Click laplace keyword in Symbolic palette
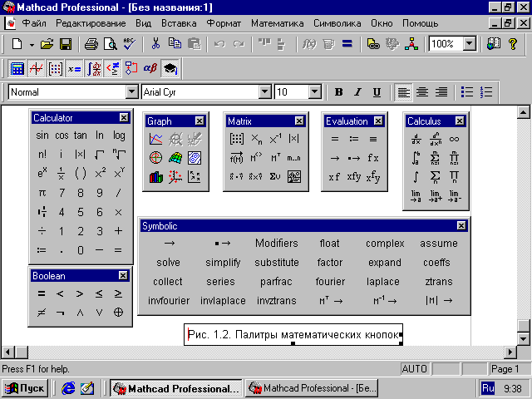532x399 pixels. (383, 282)
